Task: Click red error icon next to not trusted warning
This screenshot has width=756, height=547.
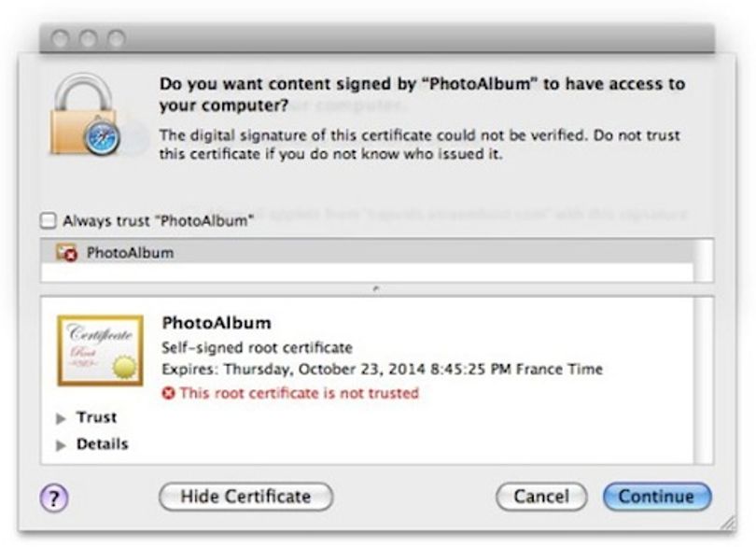Action: (x=168, y=393)
